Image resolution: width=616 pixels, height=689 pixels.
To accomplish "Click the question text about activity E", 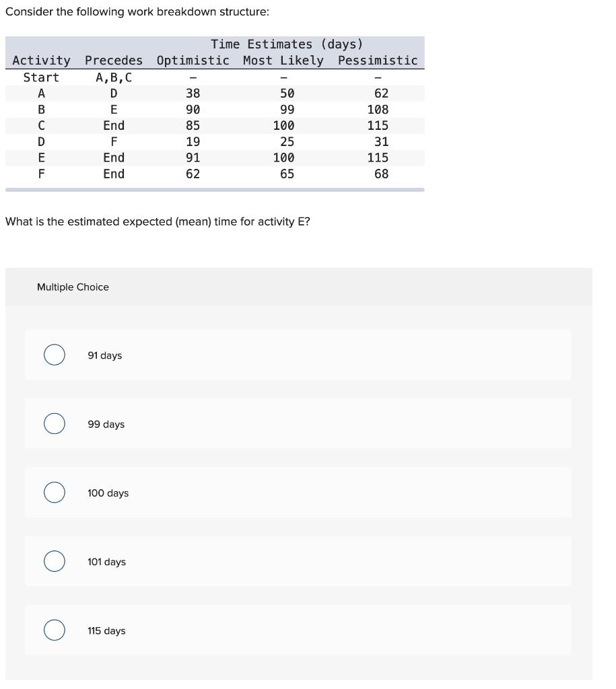I will (x=158, y=221).
